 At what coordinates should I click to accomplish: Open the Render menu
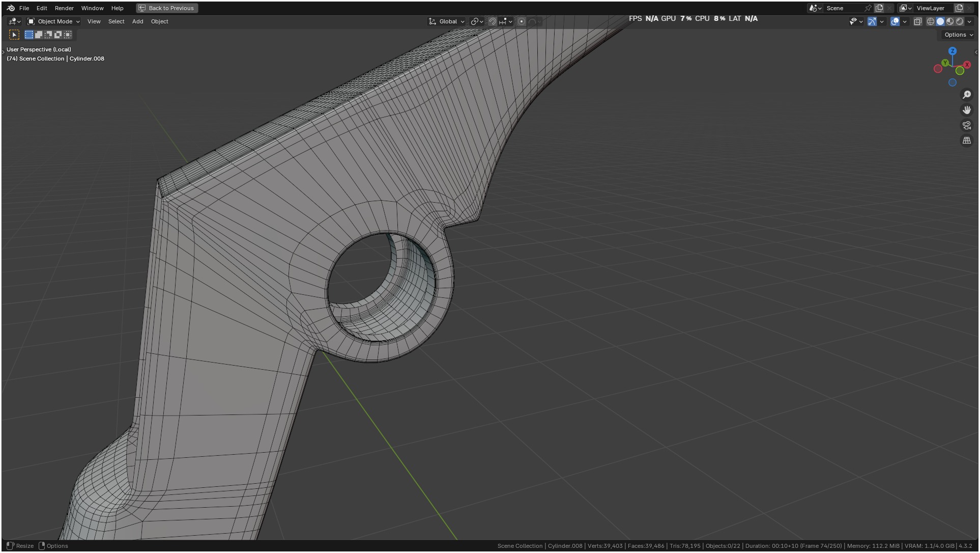(64, 8)
